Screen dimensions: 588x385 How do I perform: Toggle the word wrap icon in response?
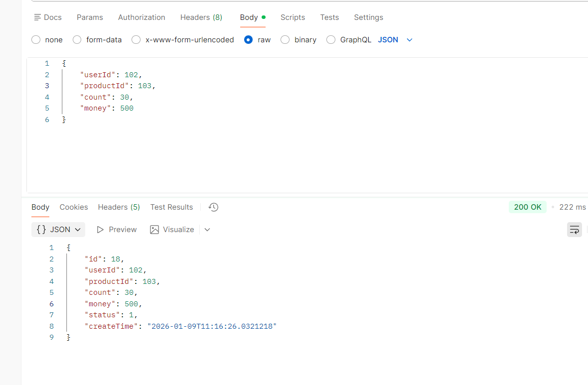pyautogui.click(x=574, y=230)
